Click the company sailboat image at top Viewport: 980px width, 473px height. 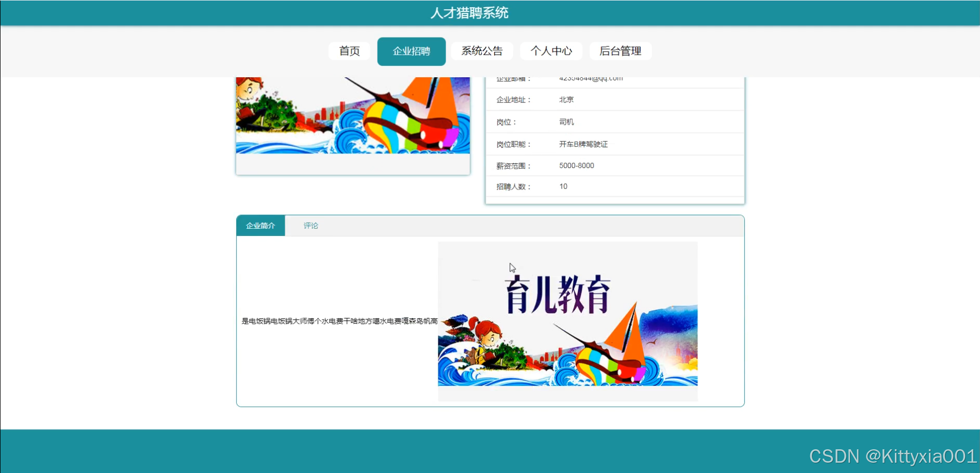[353, 115]
